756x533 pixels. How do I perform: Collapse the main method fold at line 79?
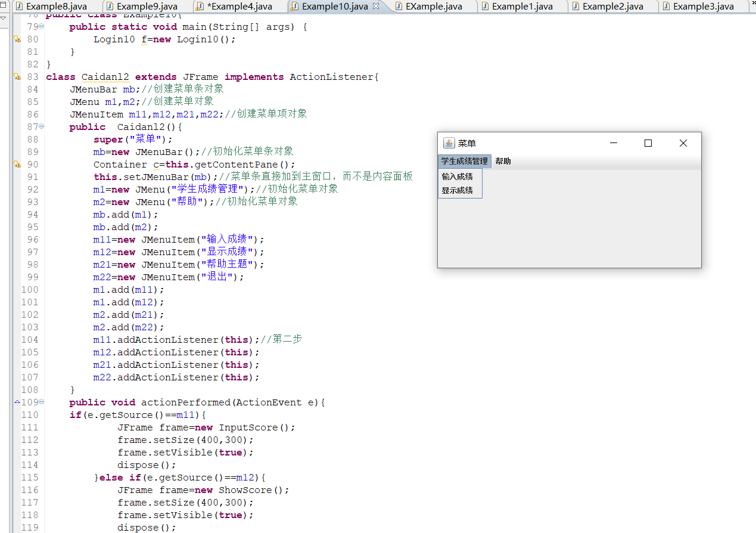(x=41, y=27)
